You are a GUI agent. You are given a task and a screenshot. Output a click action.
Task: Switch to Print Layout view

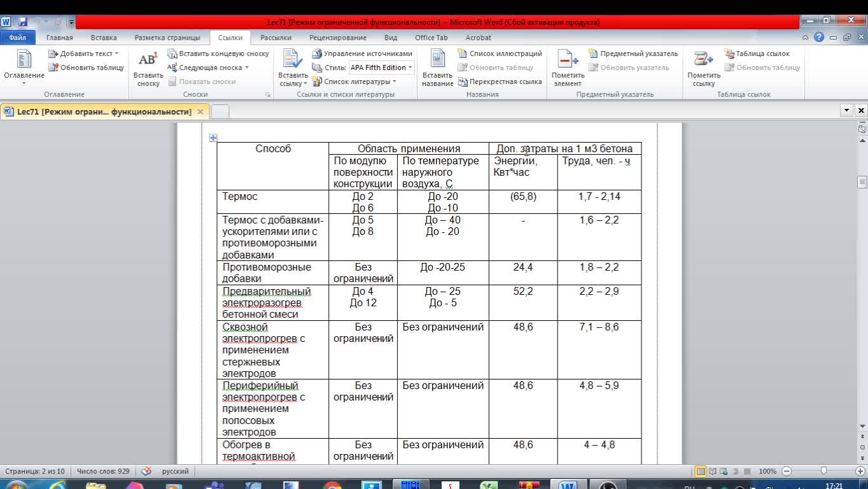[x=701, y=471]
